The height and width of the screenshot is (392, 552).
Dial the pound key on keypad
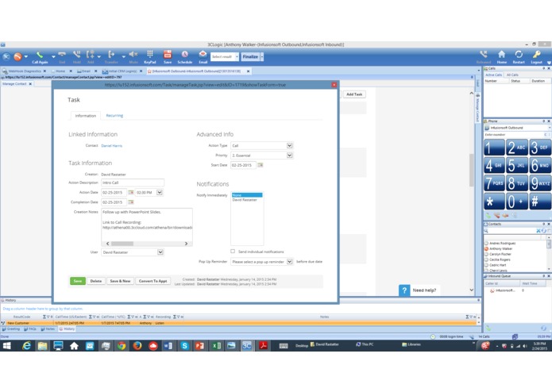(540, 202)
